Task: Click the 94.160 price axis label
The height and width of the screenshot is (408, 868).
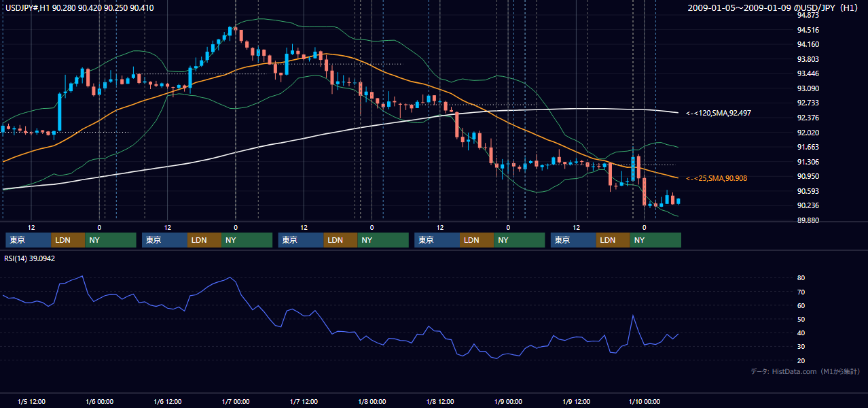Action: pos(810,45)
